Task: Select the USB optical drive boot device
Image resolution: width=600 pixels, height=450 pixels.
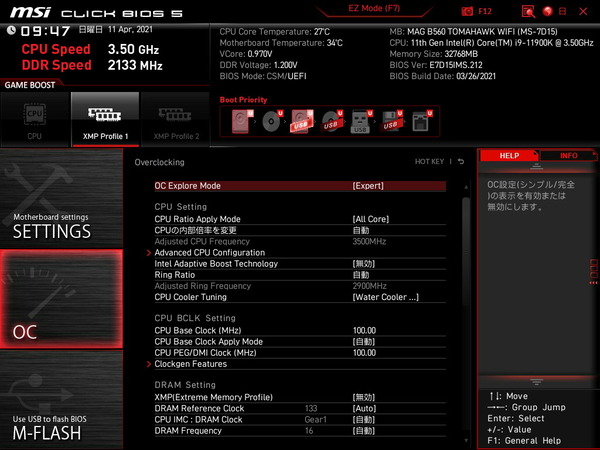Action: pyautogui.click(x=332, y=121)
